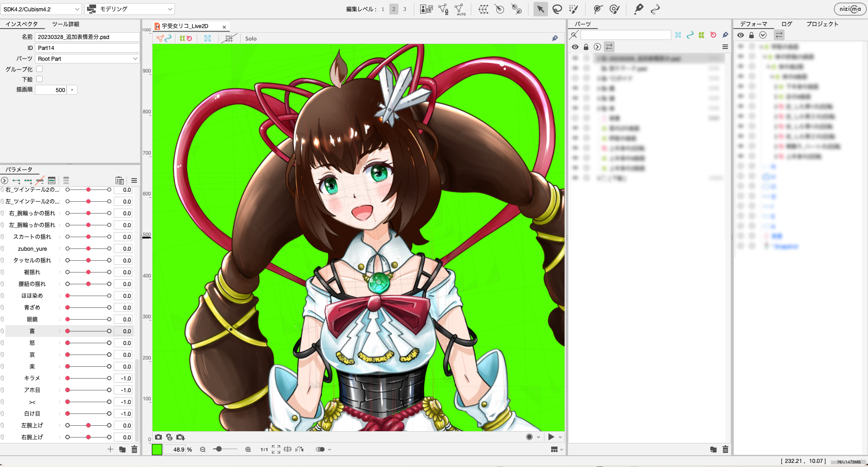868x467 pixels.
Task: Switch to the ツール詳細 tab
Action: tap(66, 24)
